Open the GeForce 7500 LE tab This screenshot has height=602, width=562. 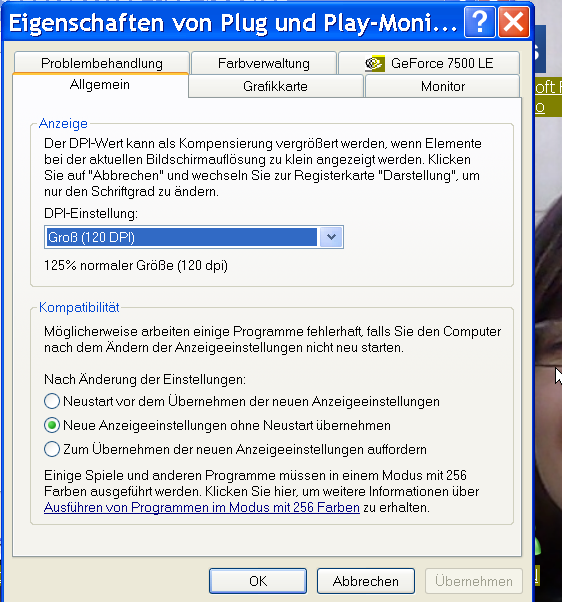point(429,63)
